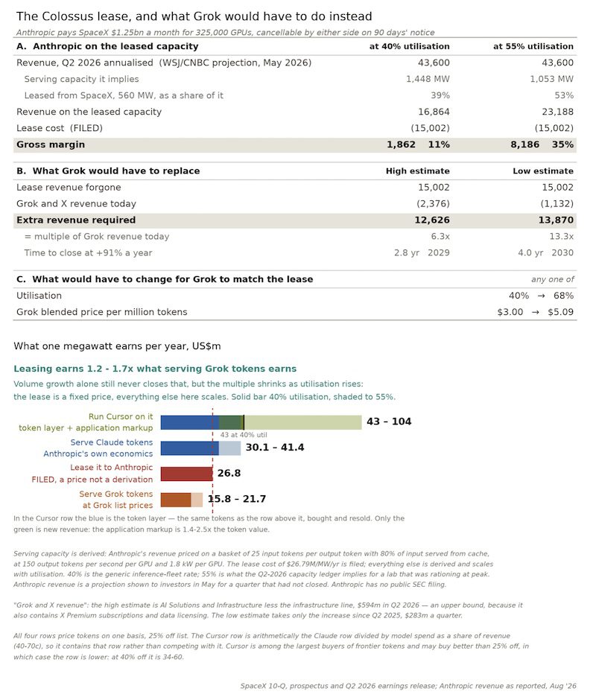Screen dimensions: 596x700
Task: Click the '43 at 40% util' marker annotation
Action: (x=244, y=435)
